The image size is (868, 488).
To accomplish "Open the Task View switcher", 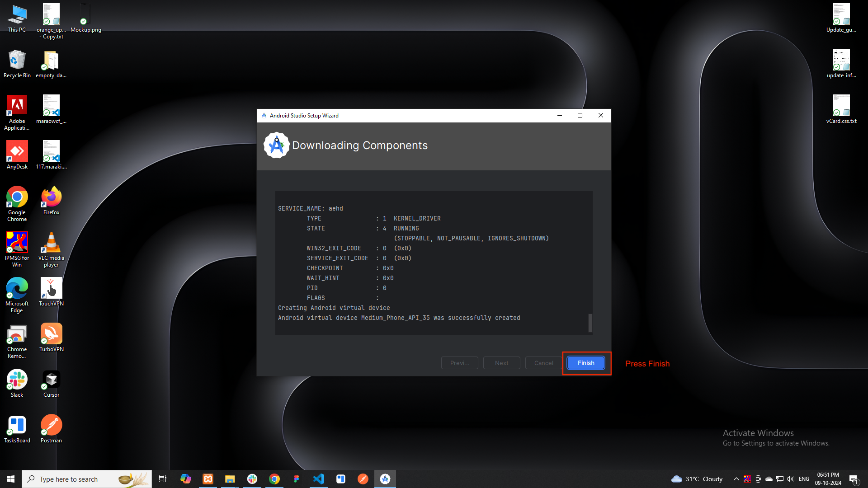I will (162, 479).
